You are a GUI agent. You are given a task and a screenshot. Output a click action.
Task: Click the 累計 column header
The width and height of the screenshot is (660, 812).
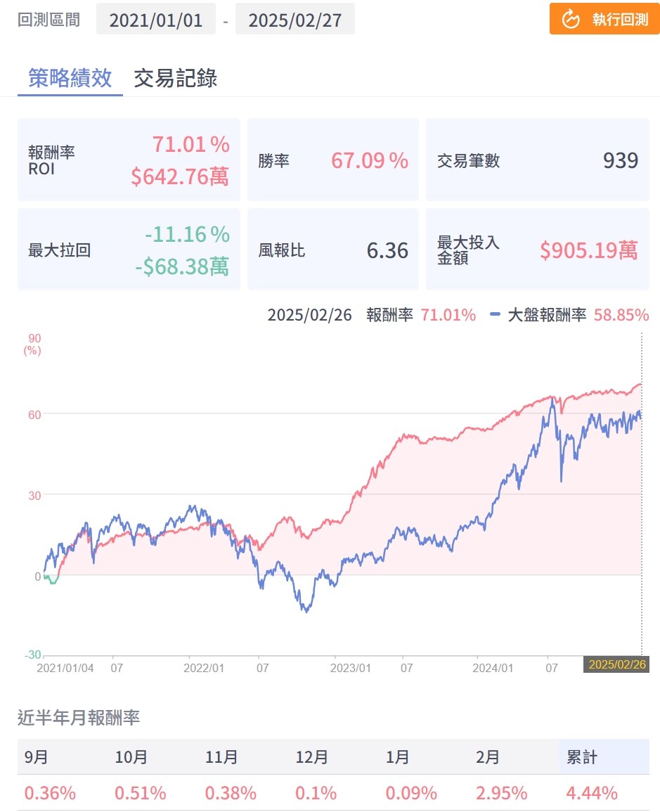[x=582, y=757]
